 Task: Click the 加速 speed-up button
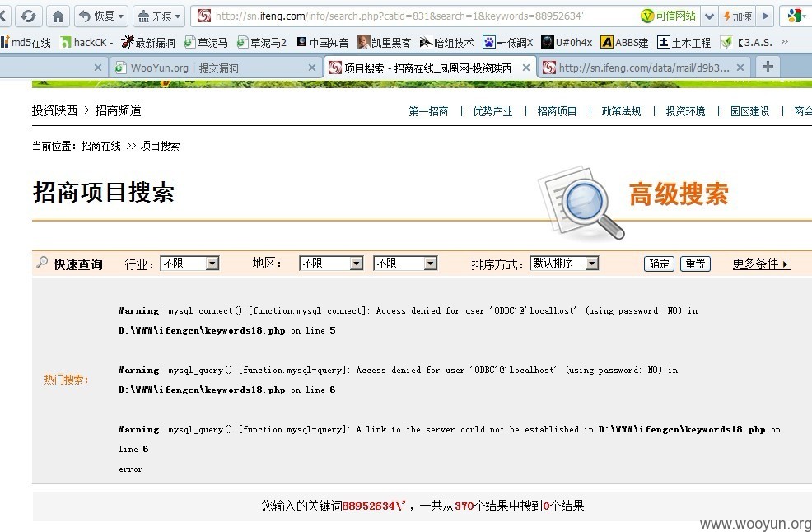(x=737, y=16)
